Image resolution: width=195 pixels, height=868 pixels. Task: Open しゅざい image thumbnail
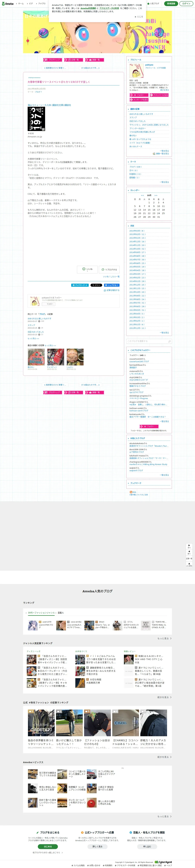point(75,357)
